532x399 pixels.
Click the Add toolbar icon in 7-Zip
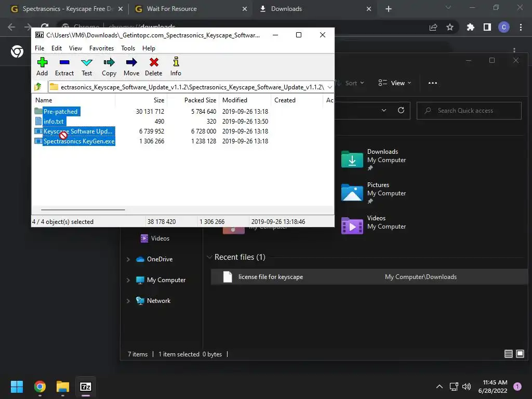[x=42, y=67]
